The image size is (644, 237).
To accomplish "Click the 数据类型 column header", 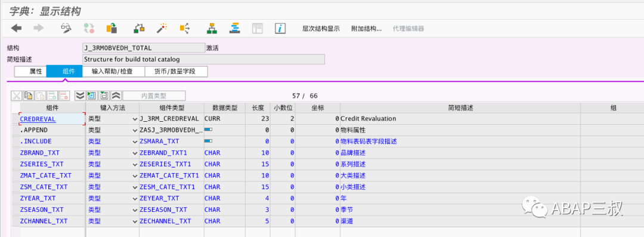I will point(225,107).
